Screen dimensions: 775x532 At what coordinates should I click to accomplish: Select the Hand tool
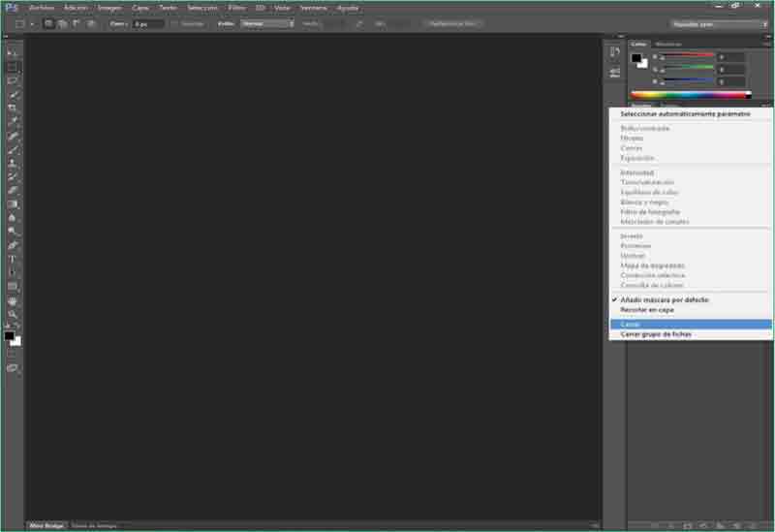pyautogui.click(x=13, y=300)
